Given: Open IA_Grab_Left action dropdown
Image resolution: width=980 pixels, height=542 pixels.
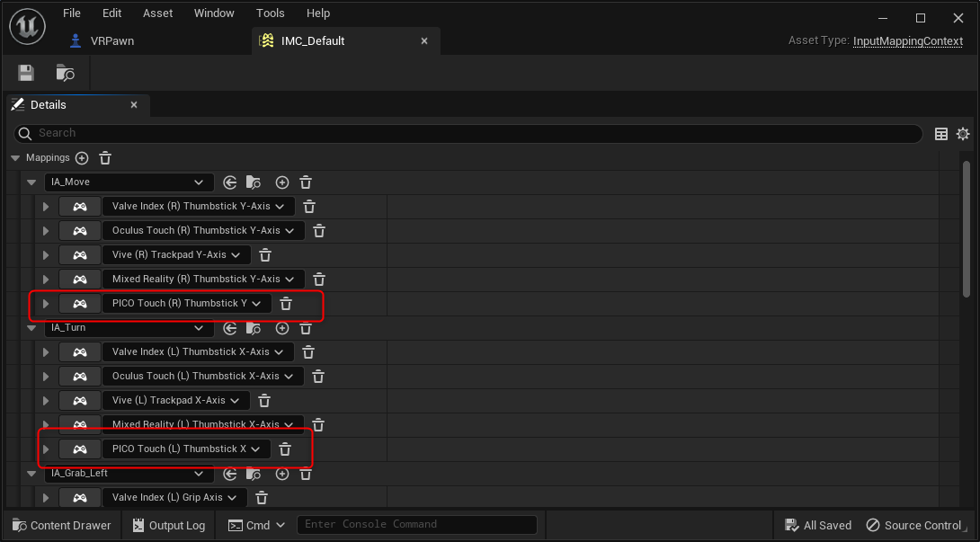Looking at the screenshot, I should 129,473.
